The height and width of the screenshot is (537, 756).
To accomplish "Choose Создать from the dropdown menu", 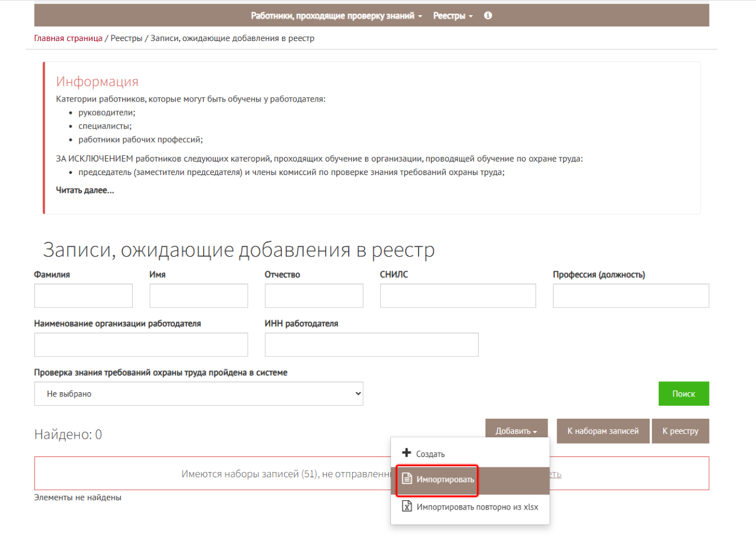I will (x=470, y=454).
